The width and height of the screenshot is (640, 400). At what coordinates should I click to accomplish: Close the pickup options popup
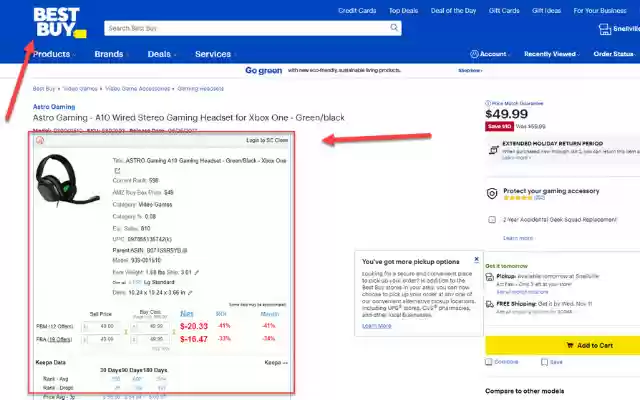[x=476, y=259]
